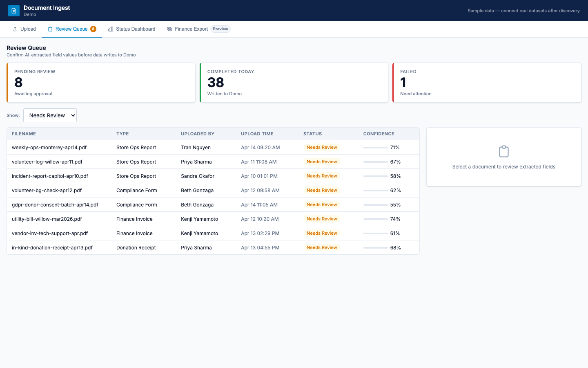Open the Status Dashboard tab
588x368 pixels.
click(x=131, y=29)
